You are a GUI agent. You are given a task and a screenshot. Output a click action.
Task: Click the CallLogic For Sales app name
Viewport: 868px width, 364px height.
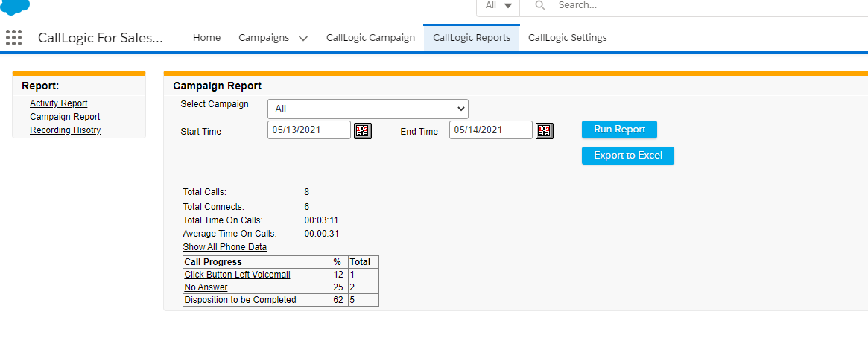(x=101, y=38)
